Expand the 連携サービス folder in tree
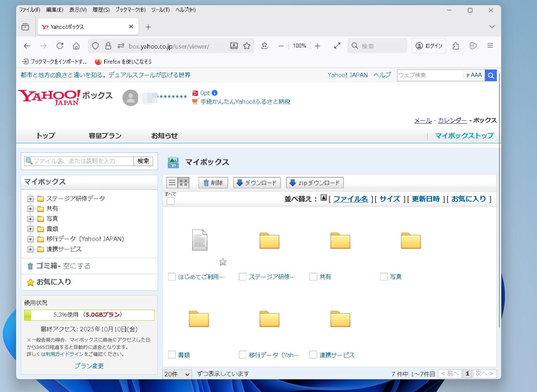The image size is (537, 392). pos(30,249)
